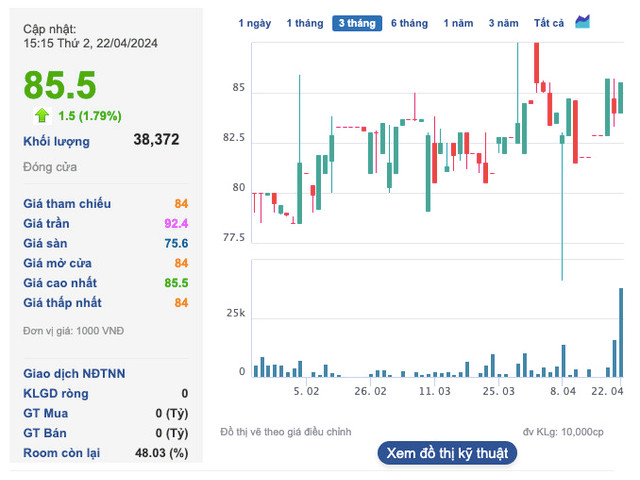
Task: Click the price change 1.5 (1.79%) text
Action: click(90, 115)
